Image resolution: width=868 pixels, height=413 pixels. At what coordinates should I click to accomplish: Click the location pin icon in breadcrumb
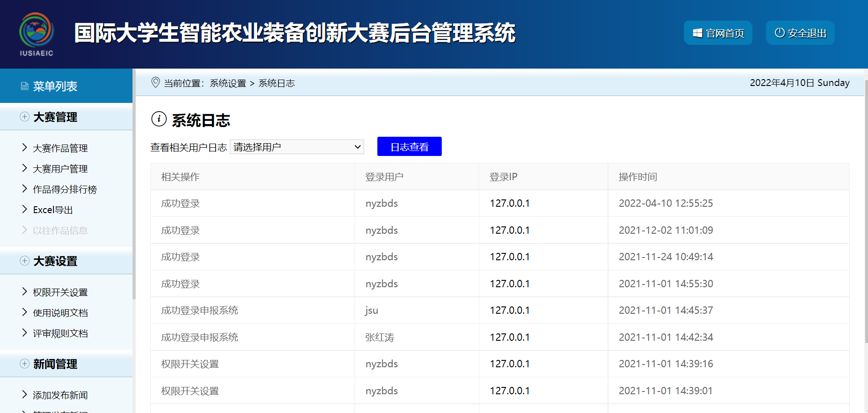click(x=155, y=82)
